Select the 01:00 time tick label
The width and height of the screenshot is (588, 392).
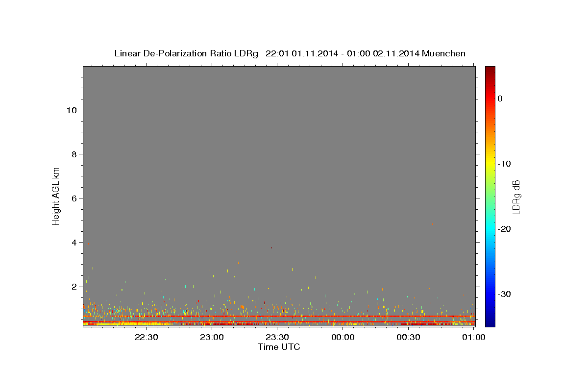[x=474, y=338]
